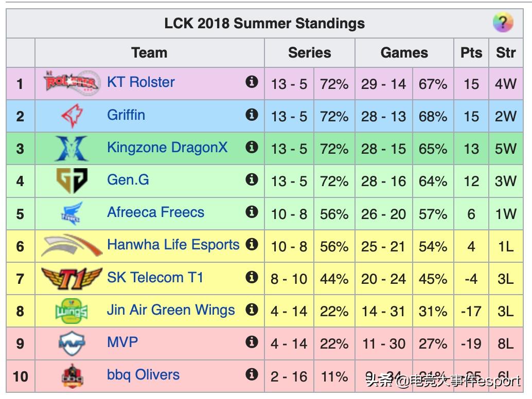Click the KT Rolster team logo
This screenshot has height=399, width=532.
point(72,82)
